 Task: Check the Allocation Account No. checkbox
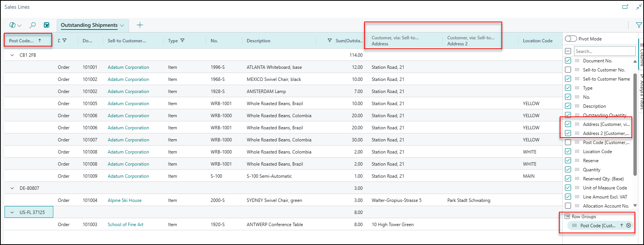568,206
